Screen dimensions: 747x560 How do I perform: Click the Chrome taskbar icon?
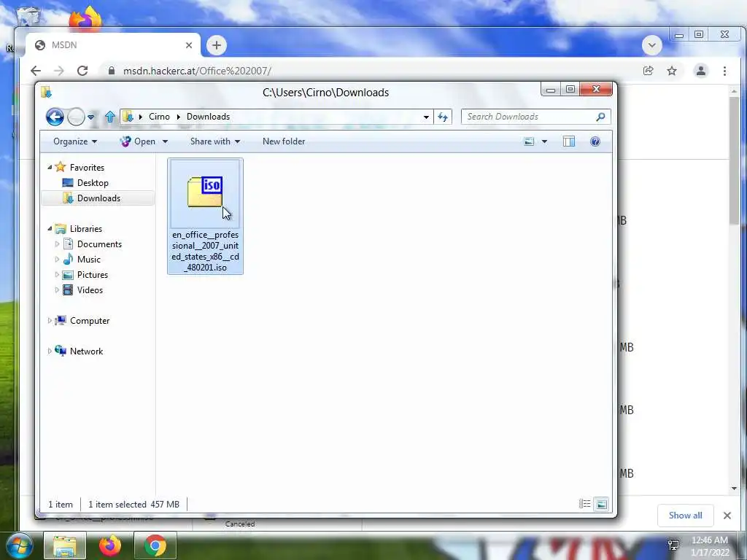tap(155, 545)
